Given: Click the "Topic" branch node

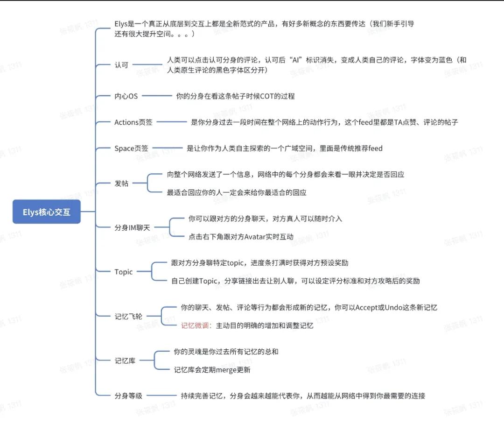Looking at the screenshot, I should [123, 272].
